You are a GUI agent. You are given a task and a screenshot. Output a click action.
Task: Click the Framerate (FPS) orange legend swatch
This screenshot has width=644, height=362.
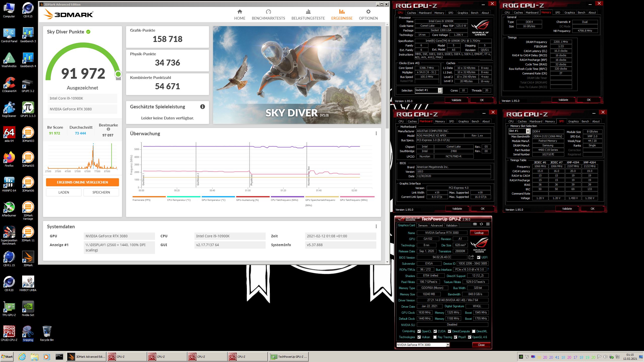click(x=149, y=197)
